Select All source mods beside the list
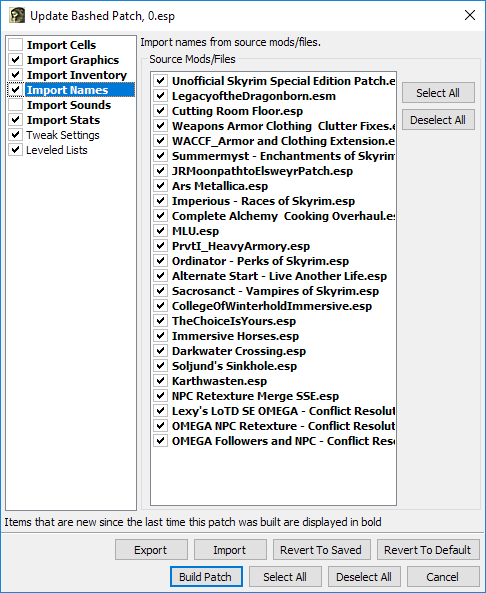Viewport: 486px width, 593px height. (438, 93)
